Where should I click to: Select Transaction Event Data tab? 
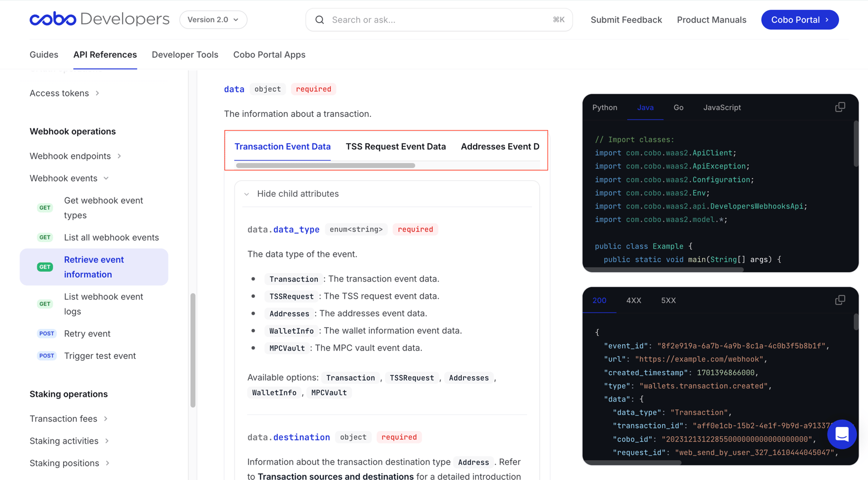[x=282, y=146]
